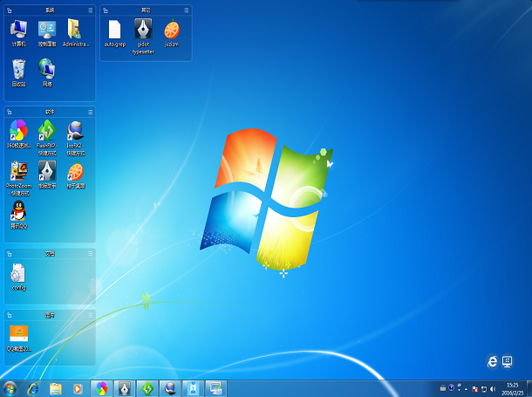Click the blue help globe in tray
532x397 pixels.
(451, 387)
